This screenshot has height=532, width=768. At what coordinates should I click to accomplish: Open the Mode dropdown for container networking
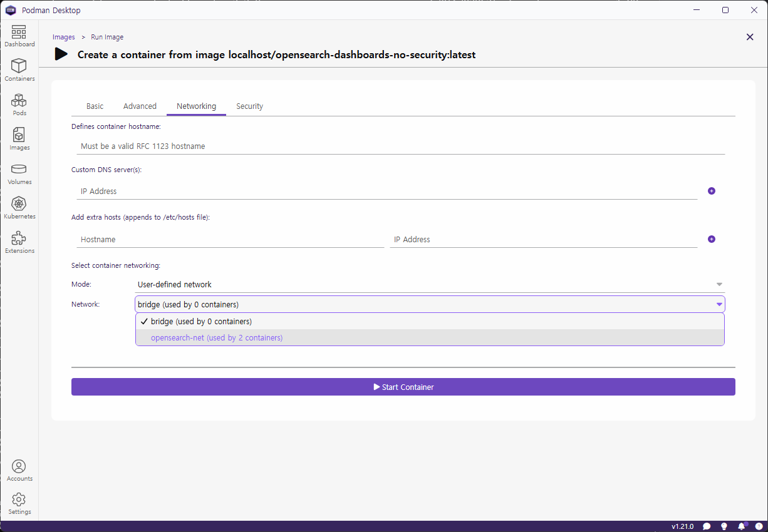[x=430, y=284]
